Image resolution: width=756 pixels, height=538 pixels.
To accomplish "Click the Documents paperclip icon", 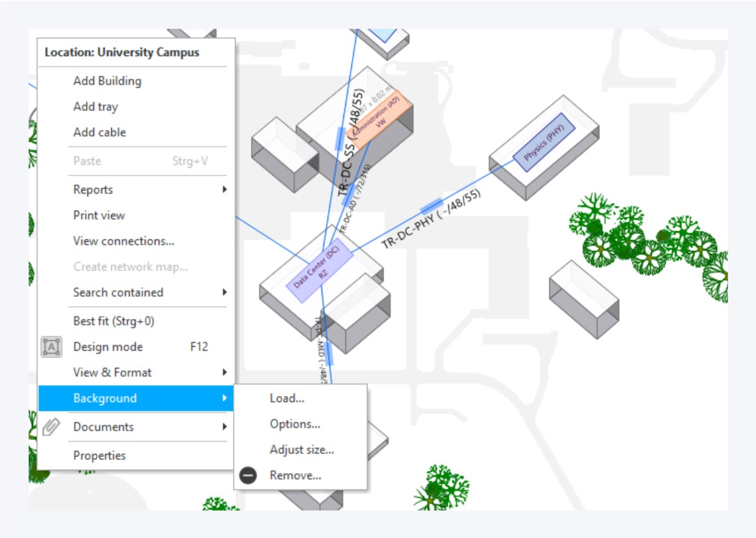I will (52, 427).
